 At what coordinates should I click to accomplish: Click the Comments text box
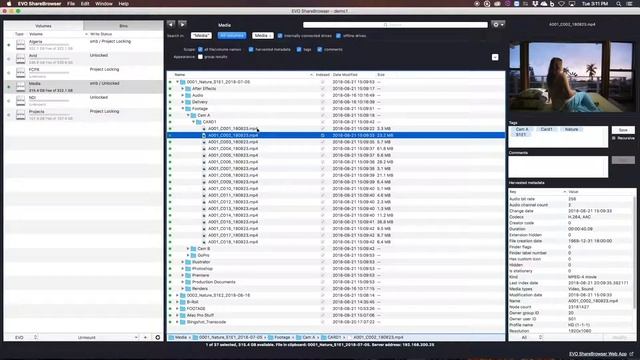coord(558,167)
